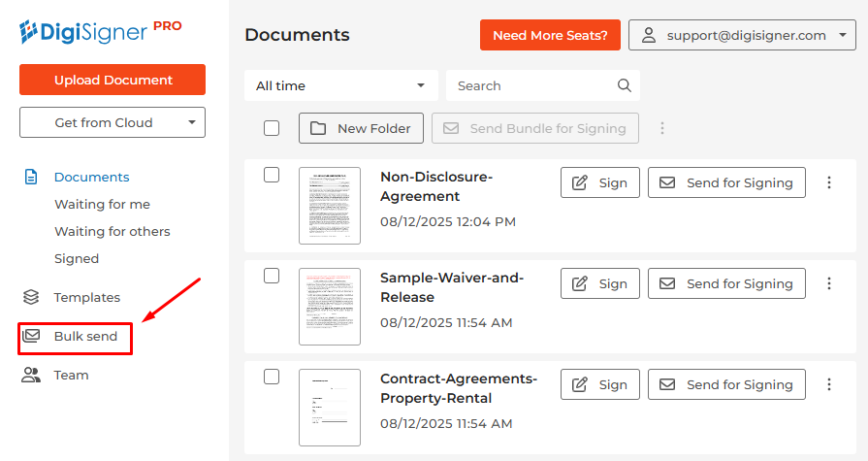This screenshot has width=868, height=461.
Task: Expand the All time filter dropdown
Action: [341, 85]
